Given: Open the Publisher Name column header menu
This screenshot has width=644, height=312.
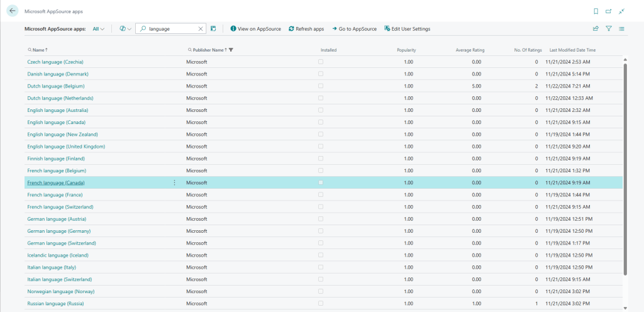Looking at the screenshot, I should tap(210, 50).
